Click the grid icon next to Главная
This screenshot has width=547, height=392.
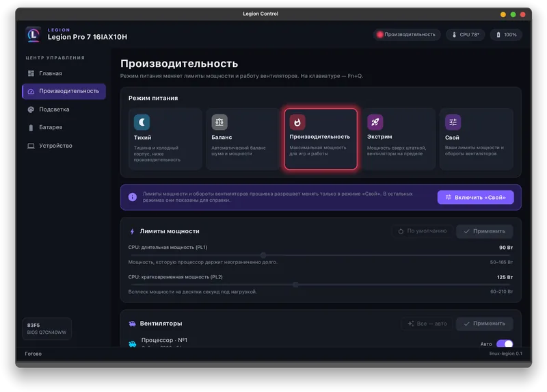[31, 73]
